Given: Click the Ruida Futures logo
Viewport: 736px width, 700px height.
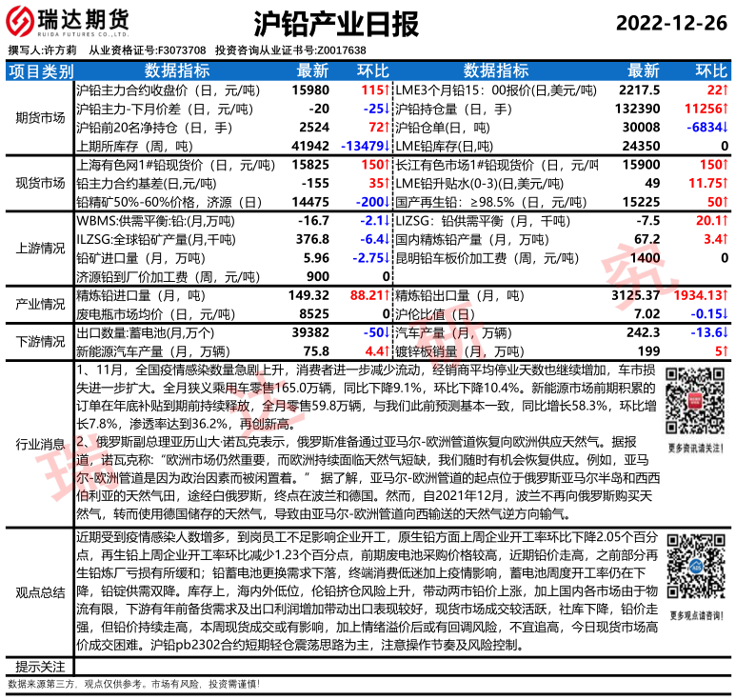Looking at the screenshot, I should (x=69, y=22).
